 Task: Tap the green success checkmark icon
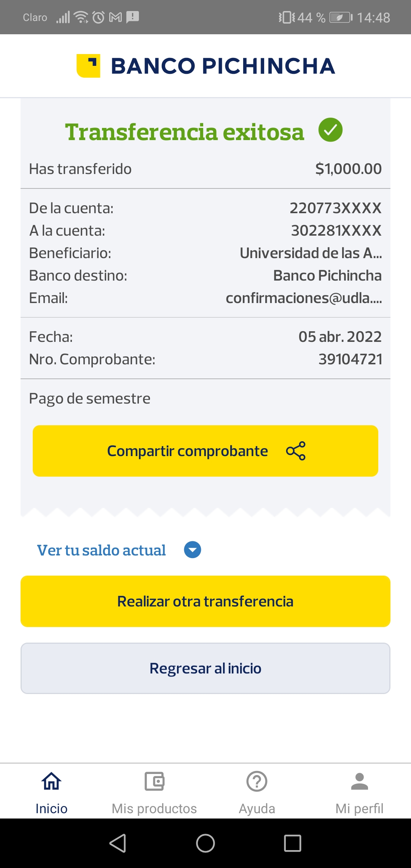tap(330, 130)
